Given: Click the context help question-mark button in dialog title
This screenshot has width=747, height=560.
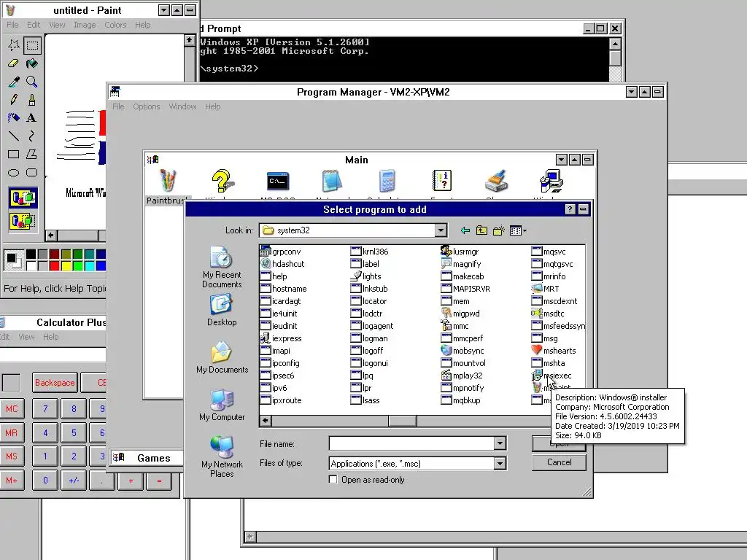Looking at the screenshot, I should (x=570, y=209).
